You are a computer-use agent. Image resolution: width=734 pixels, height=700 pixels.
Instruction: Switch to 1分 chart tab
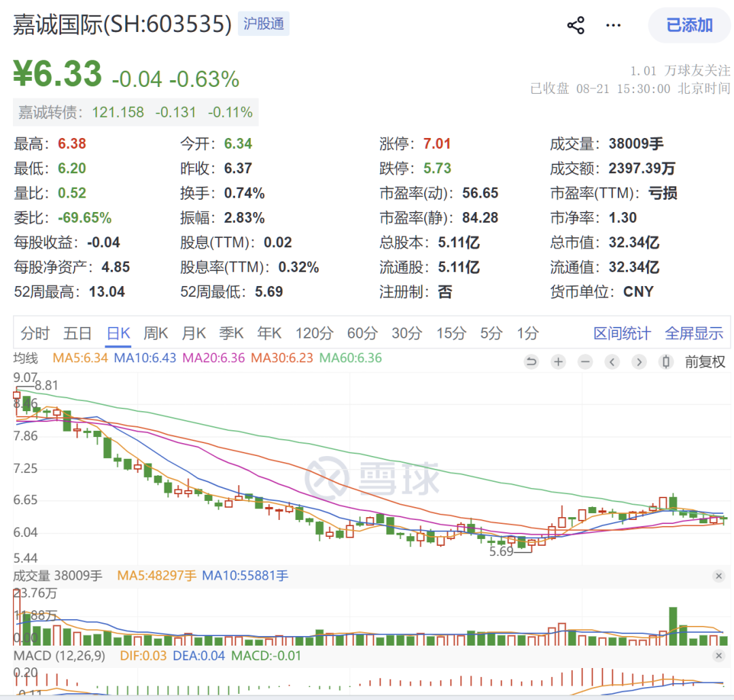(x=527, y=334)
